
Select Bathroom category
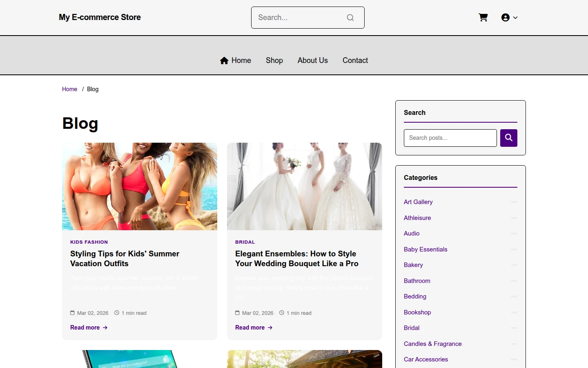[x=417, y=281]
